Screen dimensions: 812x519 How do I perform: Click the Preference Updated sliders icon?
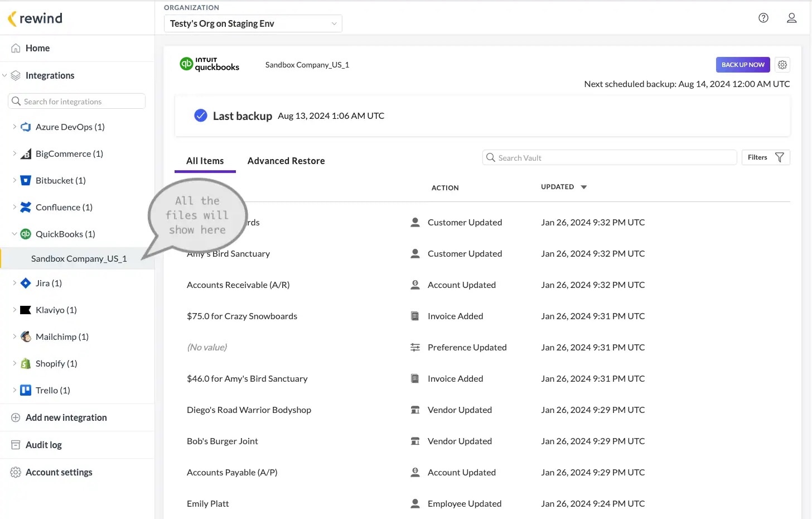coord(415,347)
